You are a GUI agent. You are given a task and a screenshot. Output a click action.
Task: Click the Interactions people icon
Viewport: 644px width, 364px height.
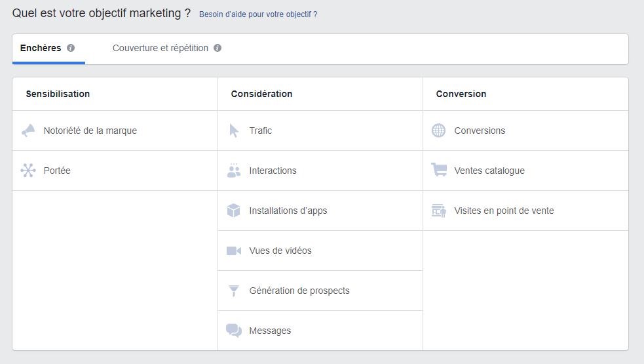(x=234, y=171)
